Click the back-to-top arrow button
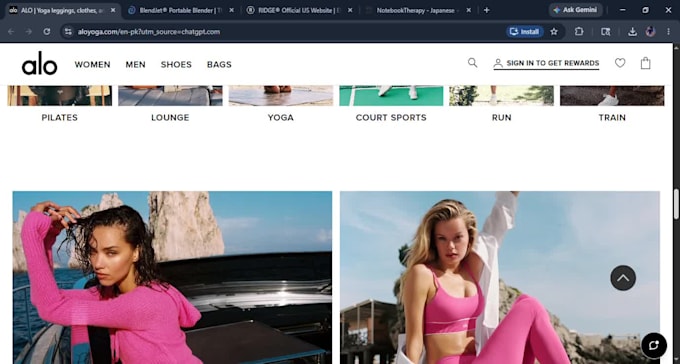This screenshot has width=680, height=364. pyautogui.click(x=623, y=278)
